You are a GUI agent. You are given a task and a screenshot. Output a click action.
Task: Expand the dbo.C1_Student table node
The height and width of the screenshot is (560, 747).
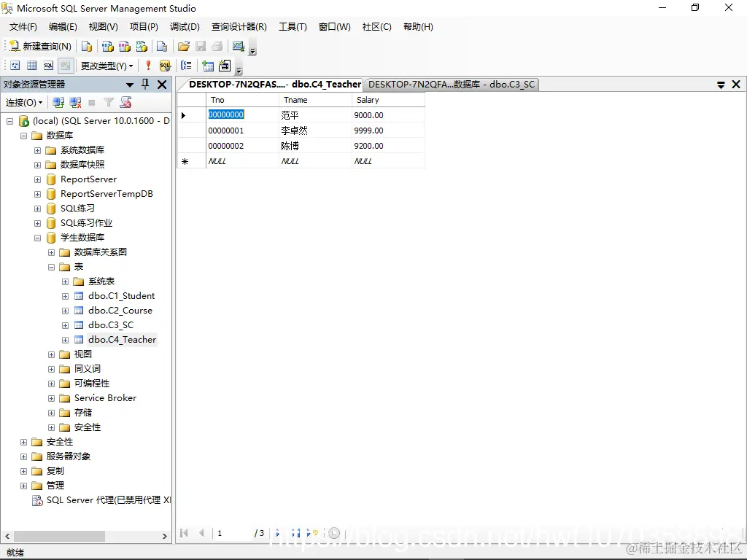point(65,296)
